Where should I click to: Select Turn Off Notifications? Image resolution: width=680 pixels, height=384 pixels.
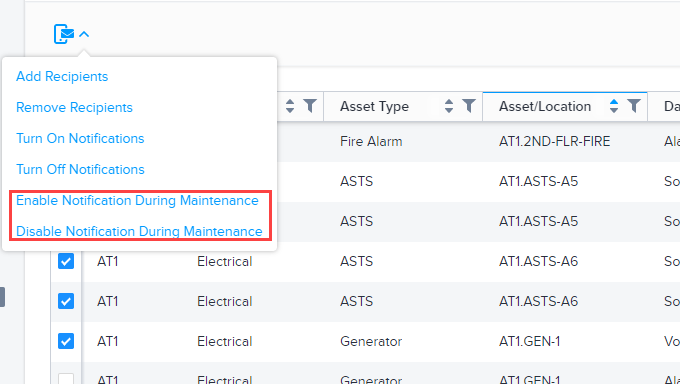point(80,169)
